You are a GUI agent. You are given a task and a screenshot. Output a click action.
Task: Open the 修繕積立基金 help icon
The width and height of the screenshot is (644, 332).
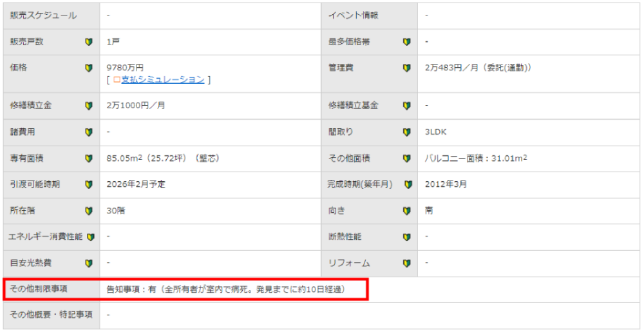(x=406, y=106)
